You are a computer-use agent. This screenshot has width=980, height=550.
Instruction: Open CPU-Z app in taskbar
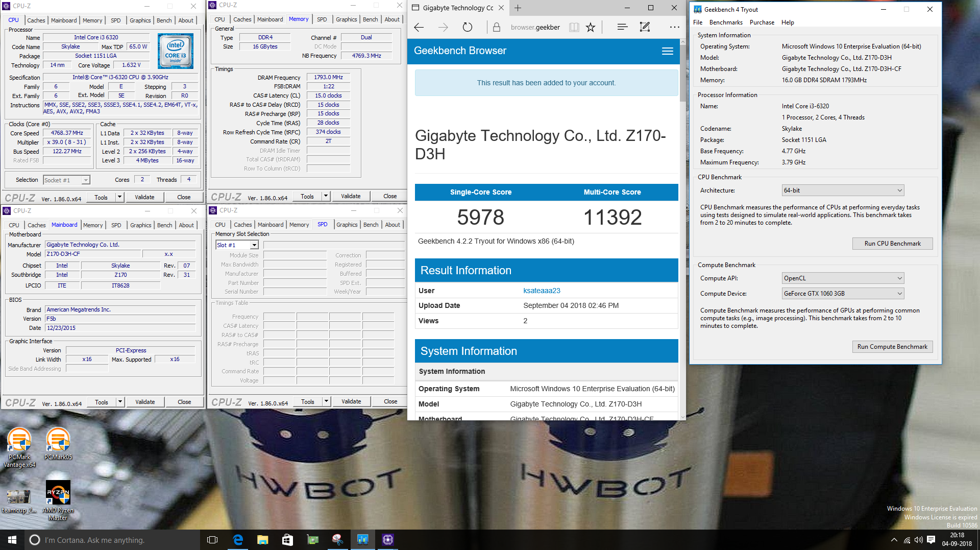tap(387, 540)
